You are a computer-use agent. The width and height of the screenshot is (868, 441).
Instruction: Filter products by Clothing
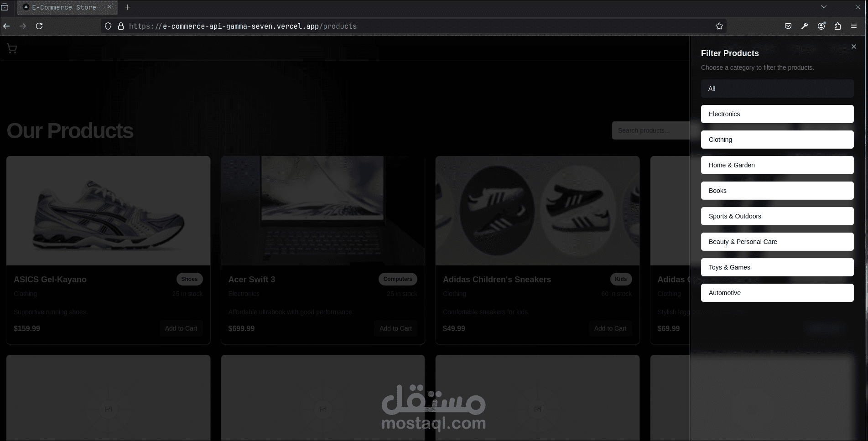pyautogui.click(x=777, y=140)
